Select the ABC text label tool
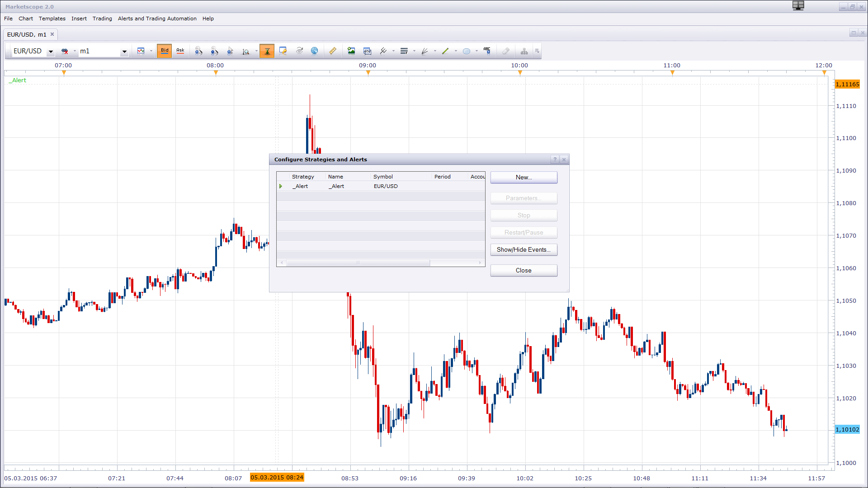Image resolution: width=868 pixels, height=488 pixels. pyautogui.click(x=487, y=51)
